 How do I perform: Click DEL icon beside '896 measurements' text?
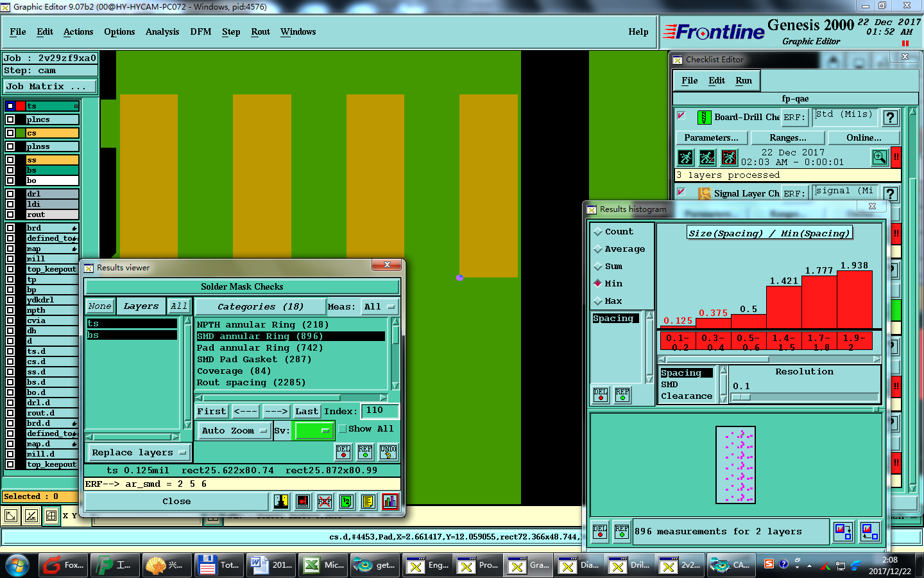coord(600,531)
